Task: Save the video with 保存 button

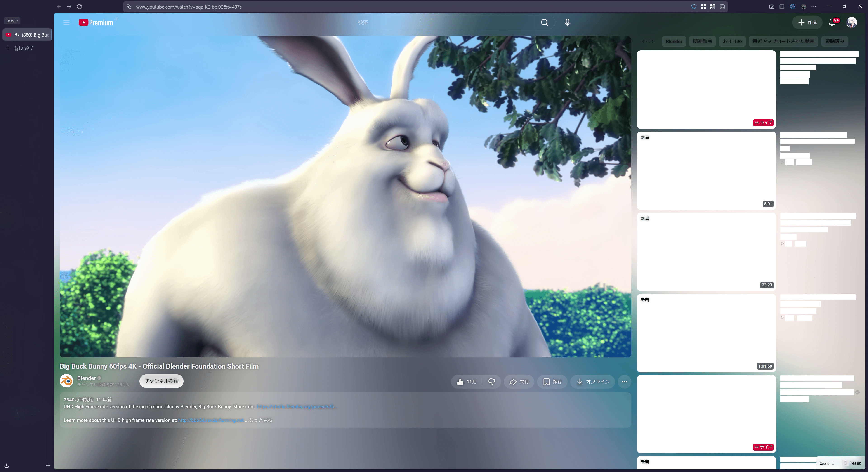Action: [552, 381]
